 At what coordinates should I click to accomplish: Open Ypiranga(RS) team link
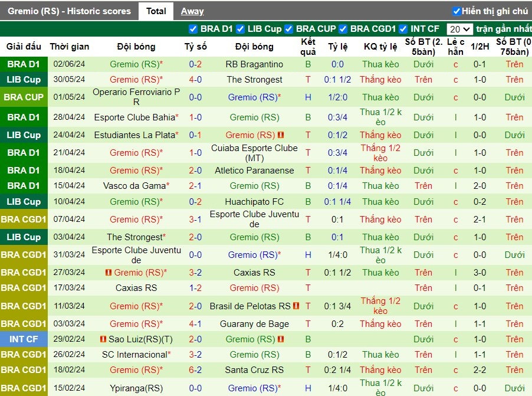pos(136,388)
